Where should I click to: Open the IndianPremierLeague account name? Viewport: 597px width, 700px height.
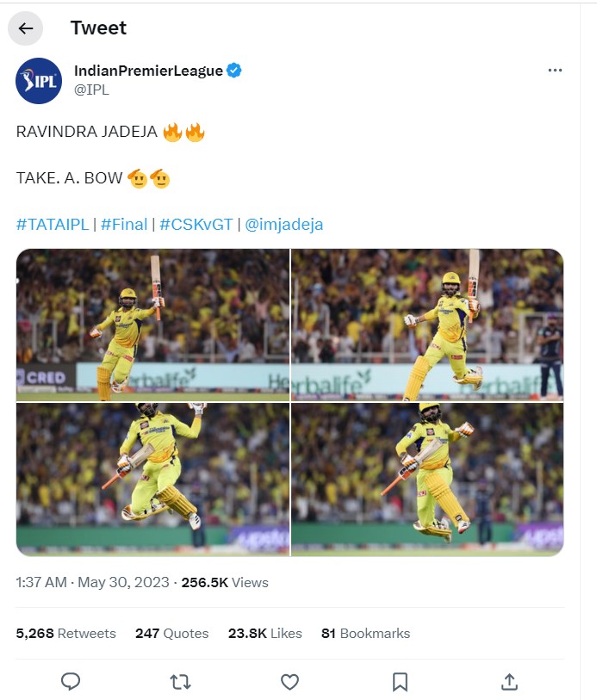click(x=148, y=71)
